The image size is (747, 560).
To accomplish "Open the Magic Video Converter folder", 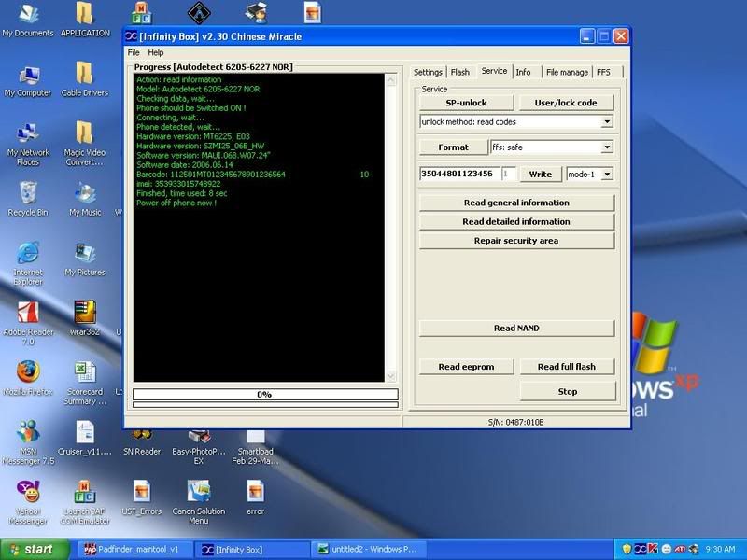I will [84, 144].
